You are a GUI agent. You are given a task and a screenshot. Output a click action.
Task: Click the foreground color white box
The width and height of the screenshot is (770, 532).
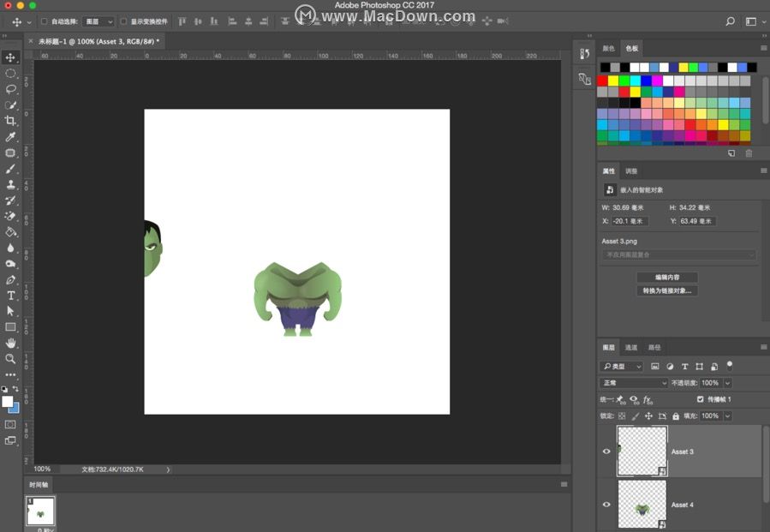click(7, 401)
